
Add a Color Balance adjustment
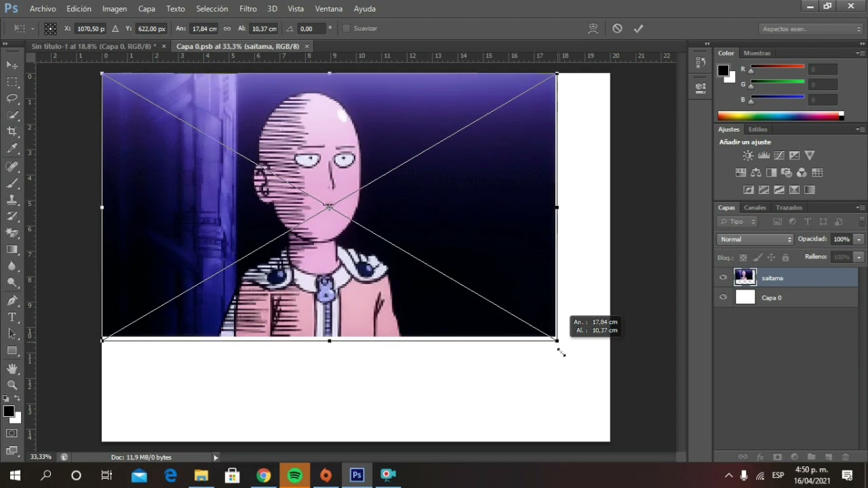click(756, 173)
